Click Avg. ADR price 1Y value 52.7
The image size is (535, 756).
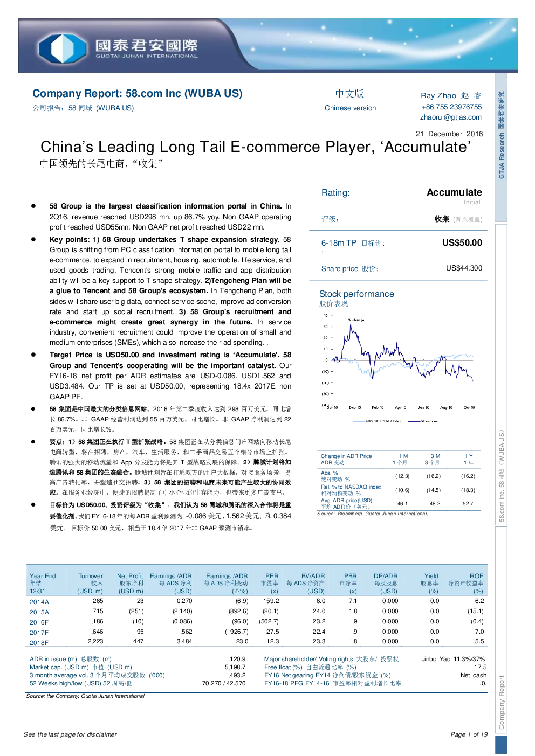tap(468, 504)
